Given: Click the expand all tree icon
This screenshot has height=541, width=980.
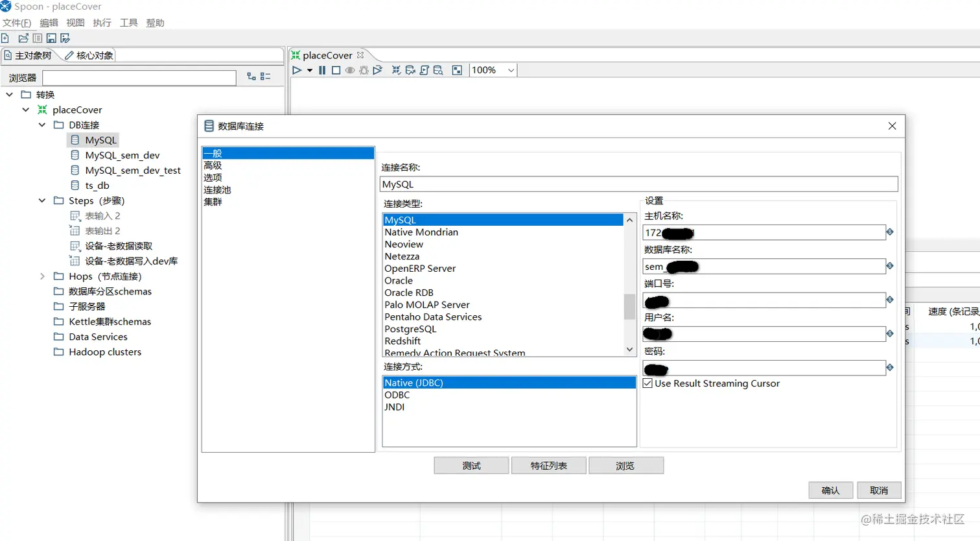Looking at the screenshot, I should (x=251, y=77).
